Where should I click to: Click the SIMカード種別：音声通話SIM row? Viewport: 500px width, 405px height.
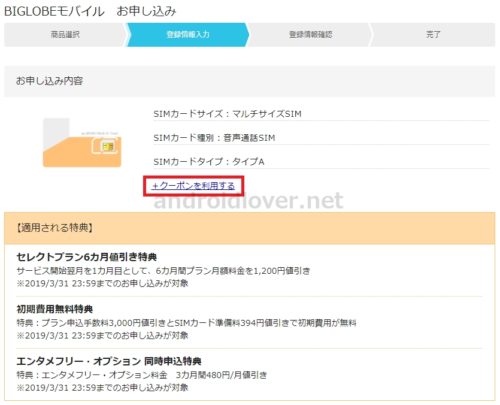(x=321, y=138)
